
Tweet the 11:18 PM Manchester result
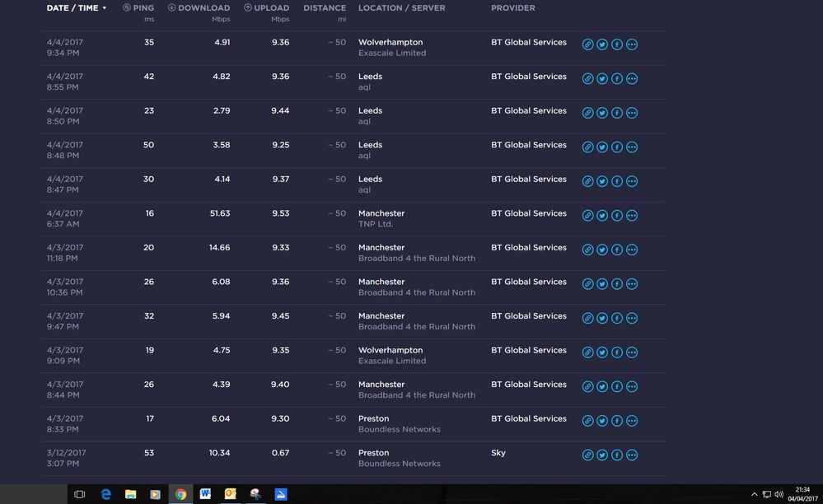(x=602, y=250)
